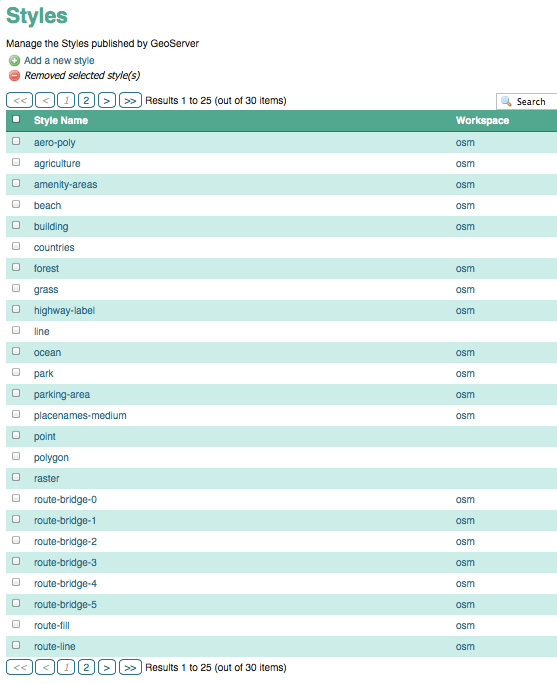Open page 2 from top pagination
This screenshot has height=684, width=557.
pyautogui.click(x=86, y=100)
